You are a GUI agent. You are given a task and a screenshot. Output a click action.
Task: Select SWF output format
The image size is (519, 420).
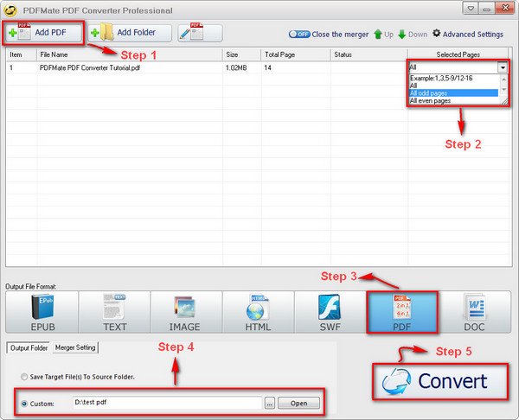(x=330, y=312)
